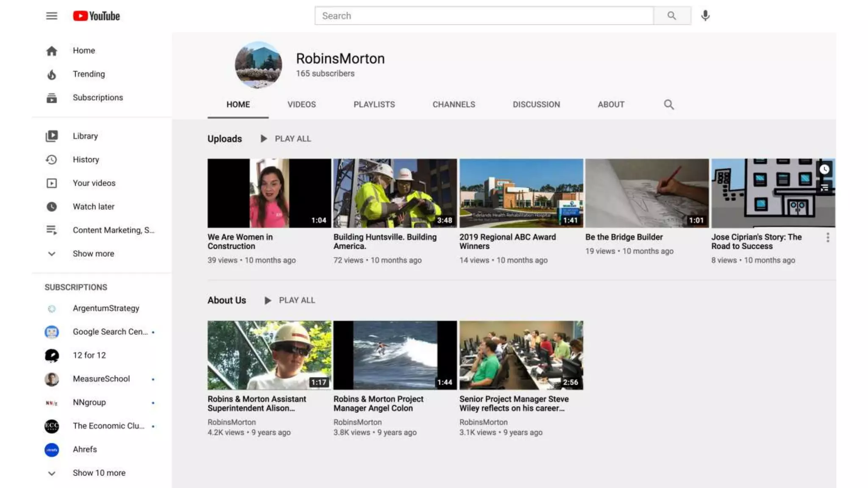Click the YouTube logo
The width and height of the screenshot is (868, 488).
pyautogui.click(x=97, y=16)
